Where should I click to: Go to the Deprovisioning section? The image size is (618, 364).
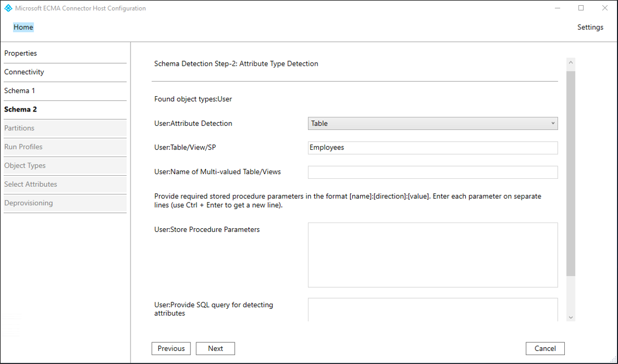point(28,203)
